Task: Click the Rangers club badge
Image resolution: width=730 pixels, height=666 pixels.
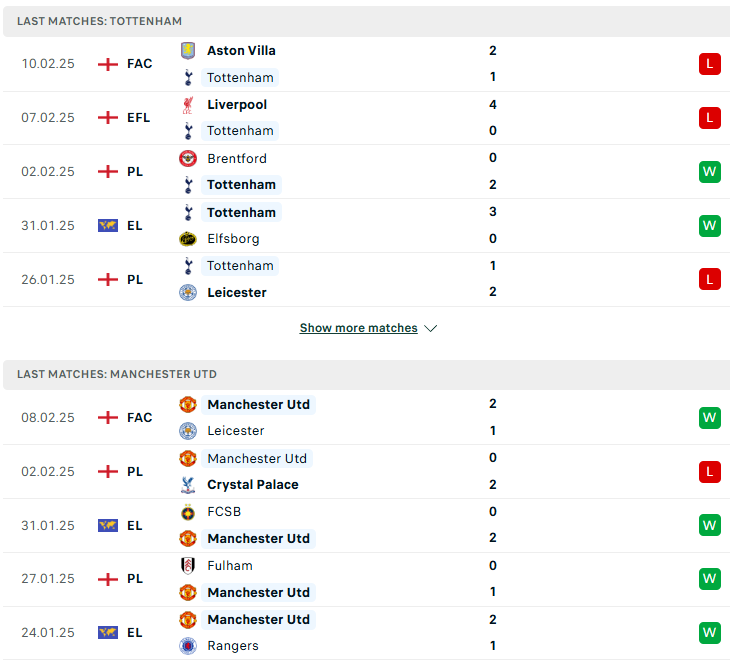Action: pos(188,646)
